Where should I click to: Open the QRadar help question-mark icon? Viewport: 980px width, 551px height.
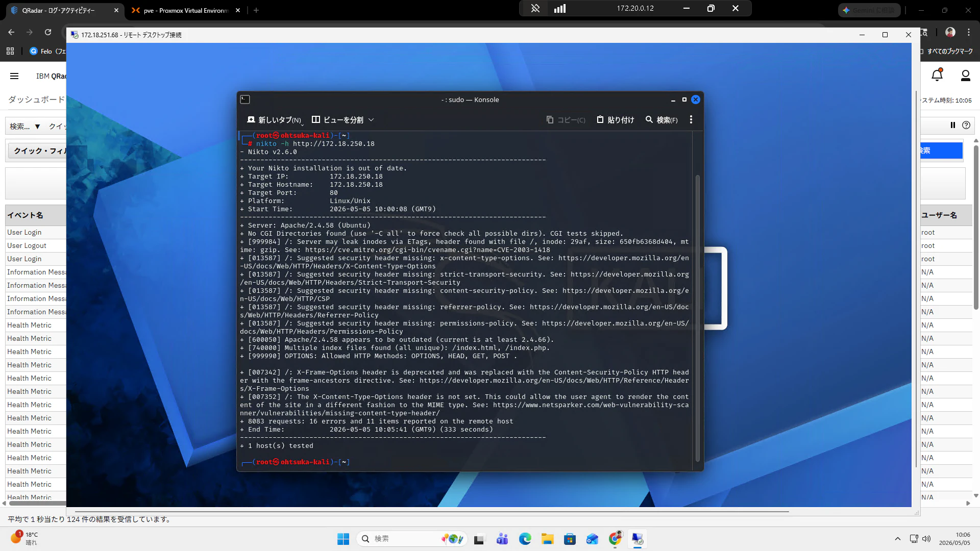point(966,125)
